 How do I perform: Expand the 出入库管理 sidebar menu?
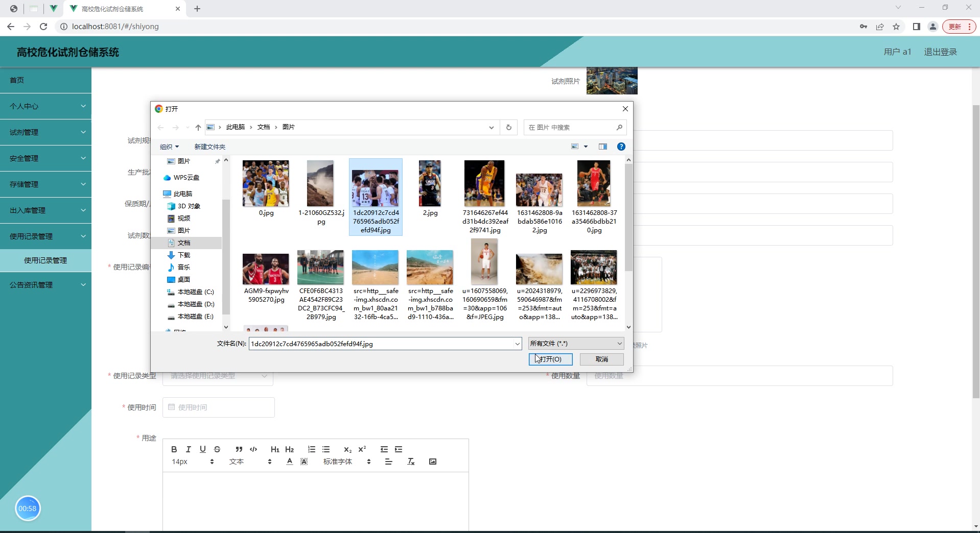pos(45,210)
